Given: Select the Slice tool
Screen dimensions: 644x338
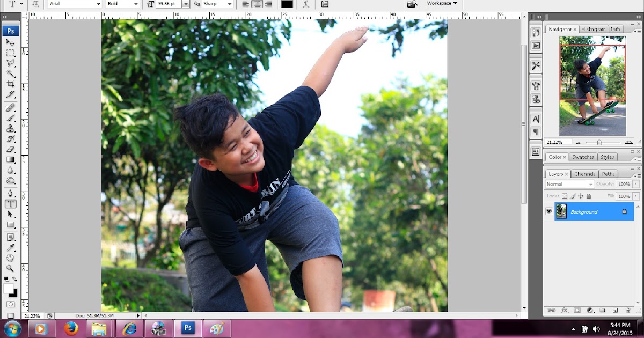Looking at the screenshot, I should coord(10,94).
